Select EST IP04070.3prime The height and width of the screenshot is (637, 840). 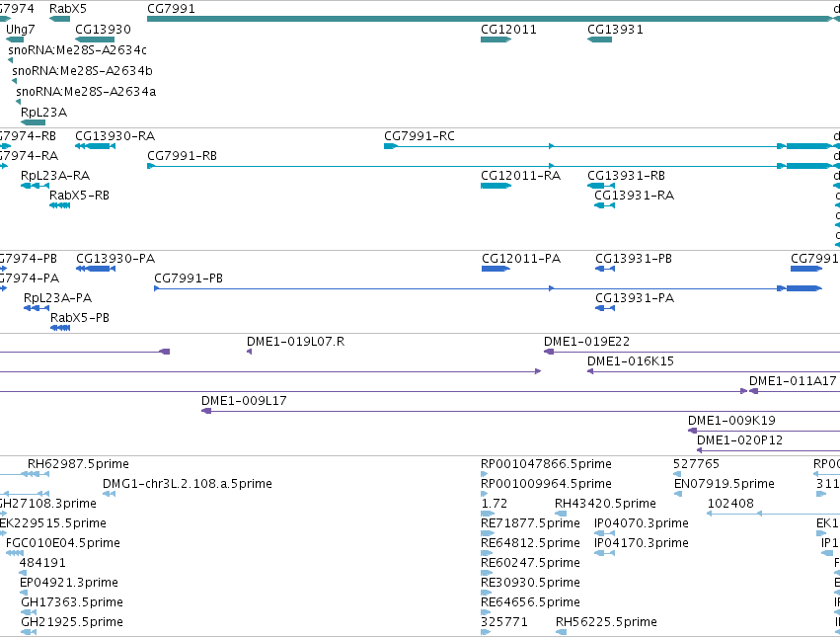tap(605, 533)
